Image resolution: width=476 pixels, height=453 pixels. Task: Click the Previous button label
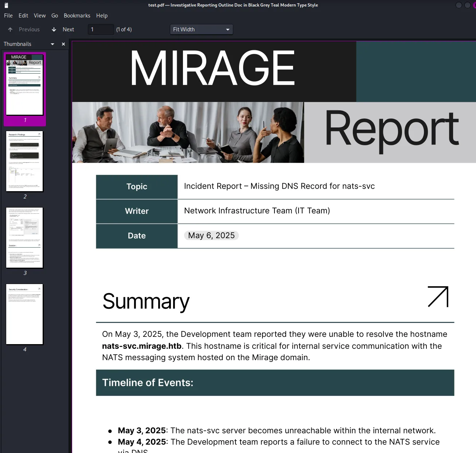tap(29, 29)
